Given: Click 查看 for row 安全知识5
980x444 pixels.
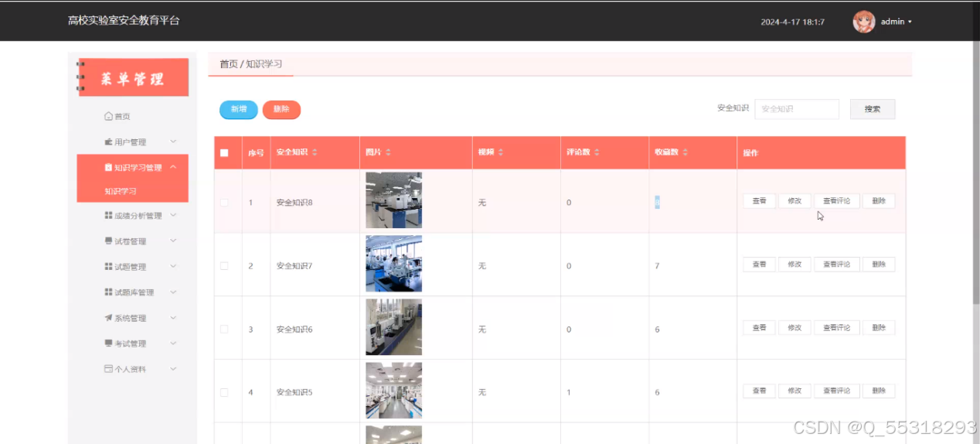Looking at the screenshot, I should tap(759, 391).
